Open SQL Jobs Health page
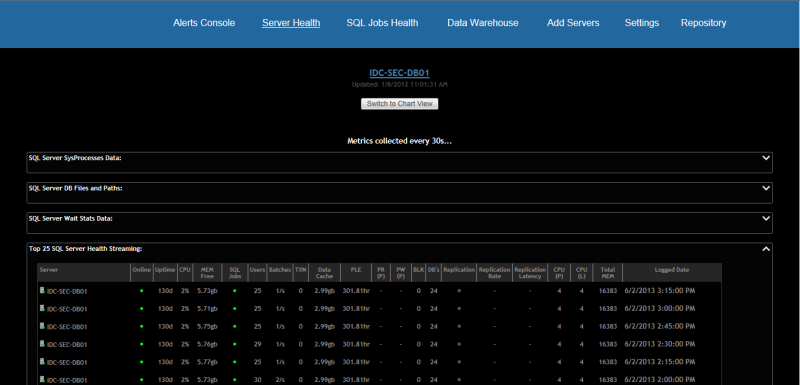800x385 pixels. pyautogui.click(x=382, y=23)
